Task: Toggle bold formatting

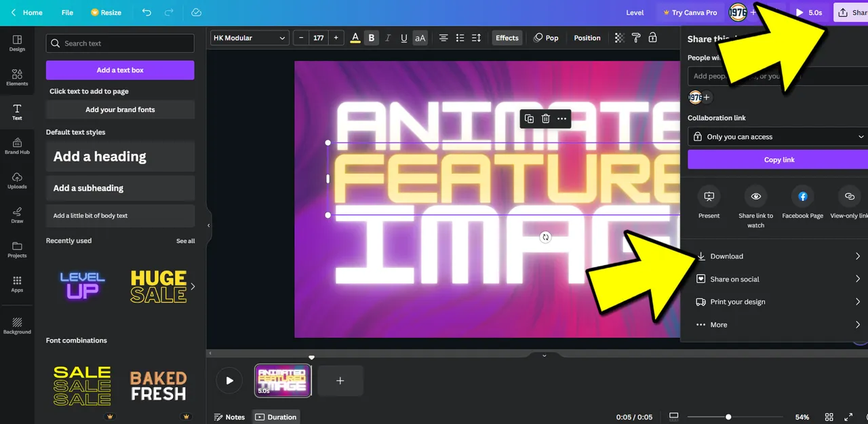Action: coord(371,38)
